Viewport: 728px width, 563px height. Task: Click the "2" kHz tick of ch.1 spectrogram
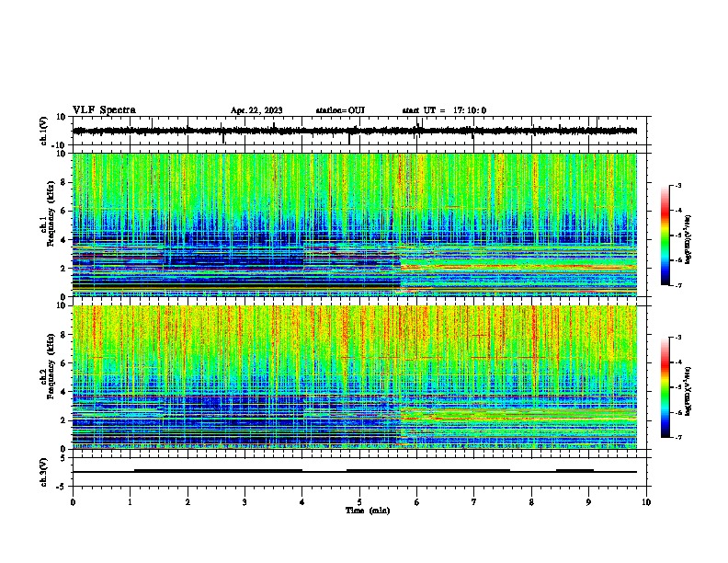[64, 268]
